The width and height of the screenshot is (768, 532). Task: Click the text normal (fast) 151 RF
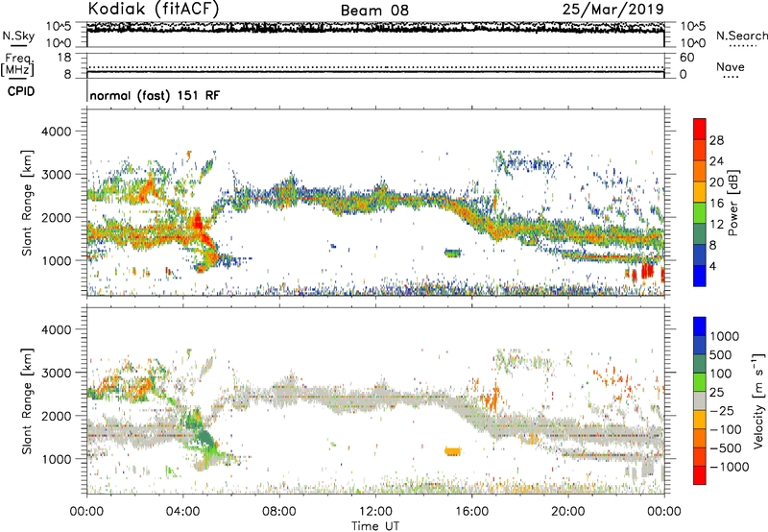tap(155, 95)
